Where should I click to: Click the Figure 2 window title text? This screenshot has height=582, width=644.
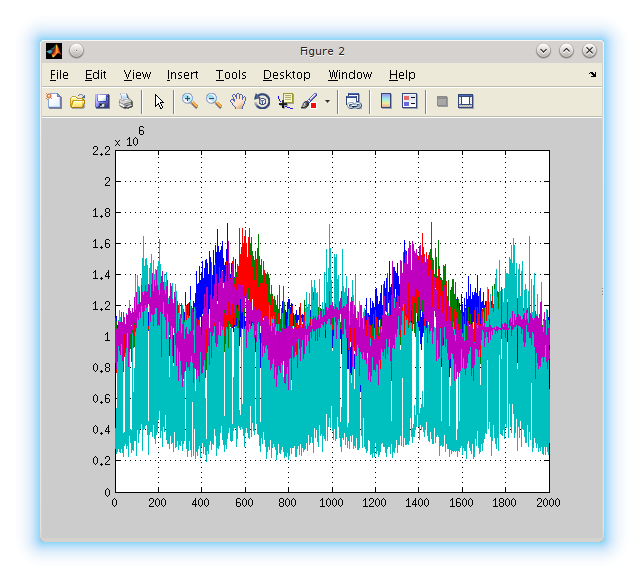[322, 51]
